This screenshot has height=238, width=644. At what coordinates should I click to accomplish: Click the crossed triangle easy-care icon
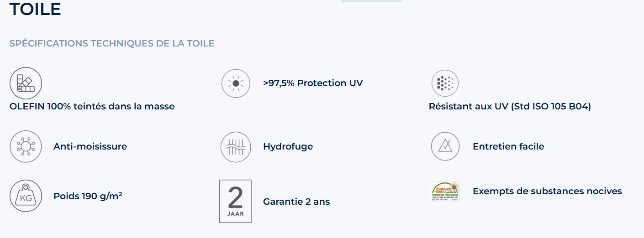(x=445, y=146)
